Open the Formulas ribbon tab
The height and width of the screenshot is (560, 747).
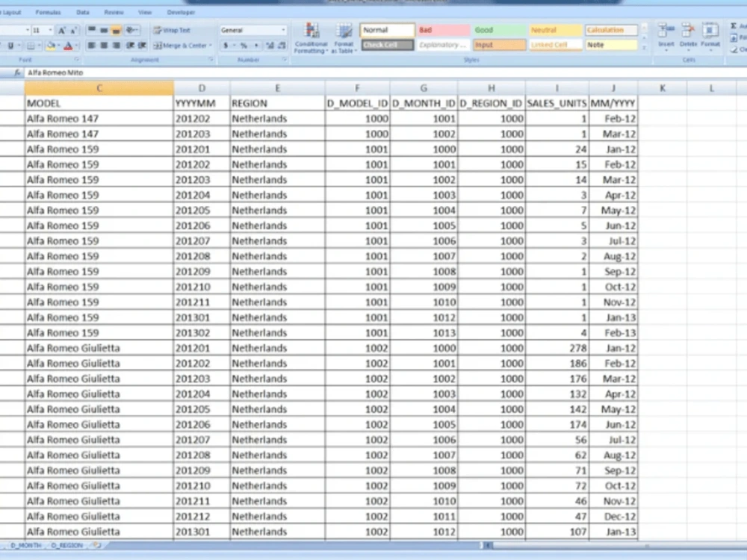pos(48,13)
